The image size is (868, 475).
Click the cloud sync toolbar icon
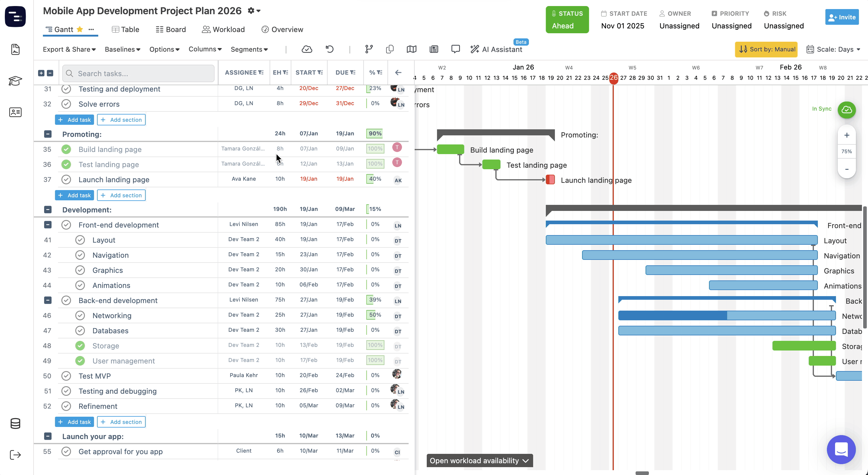307,49
